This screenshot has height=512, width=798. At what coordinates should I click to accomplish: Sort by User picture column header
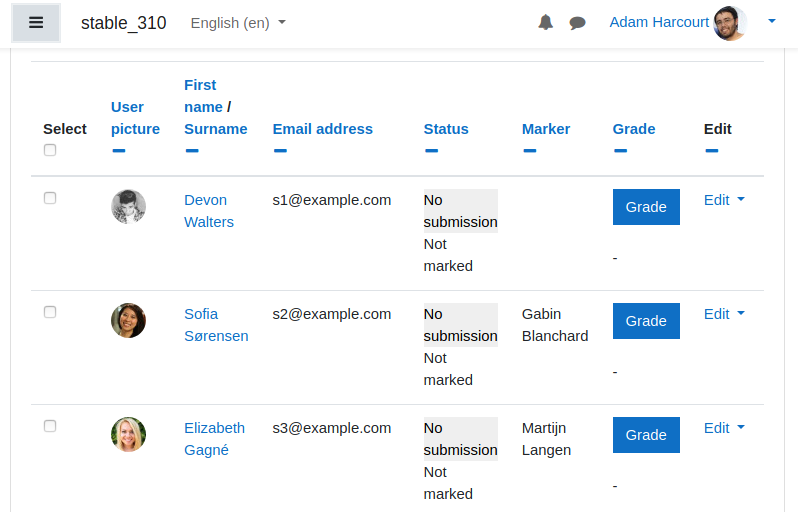tap(135, 118)
